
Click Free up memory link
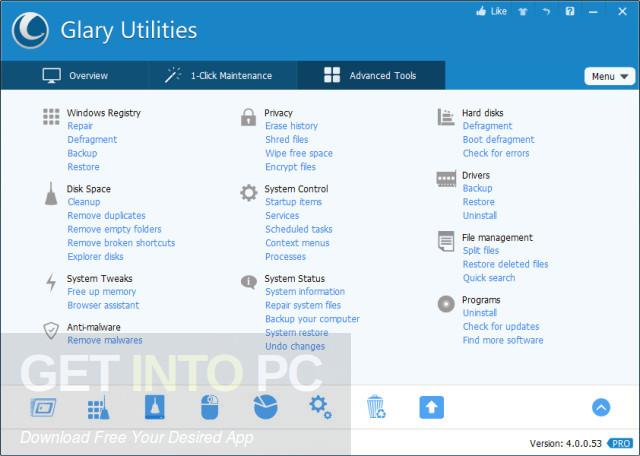coord(102,292)
